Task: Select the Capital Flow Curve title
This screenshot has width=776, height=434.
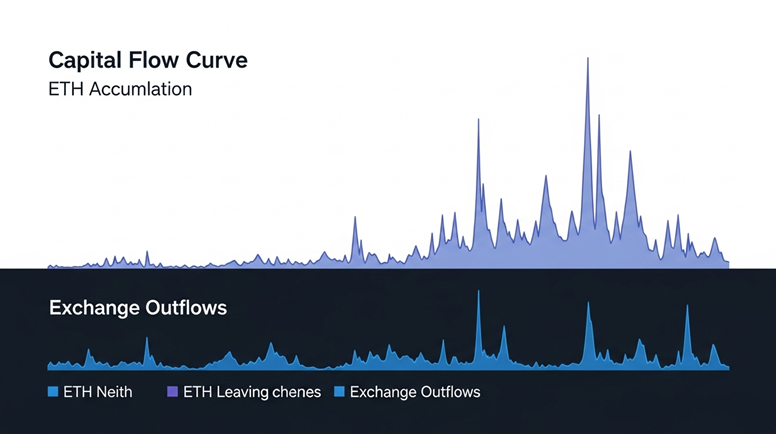Action: 148,60
